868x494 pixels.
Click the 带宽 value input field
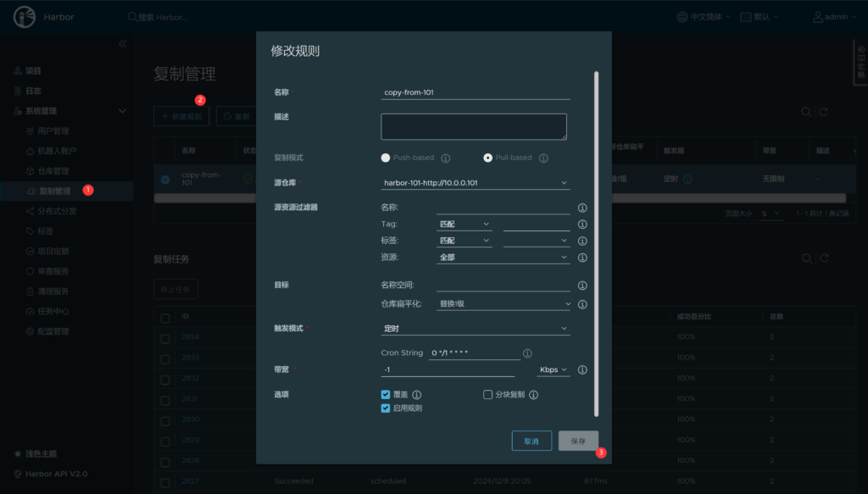click(x=448, y=369)
